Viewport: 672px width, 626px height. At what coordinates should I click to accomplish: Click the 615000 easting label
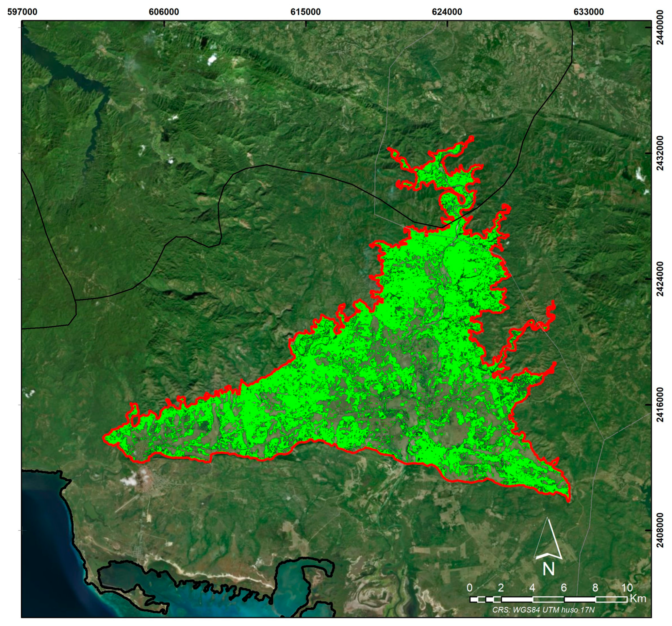click(x=305, y=12)
